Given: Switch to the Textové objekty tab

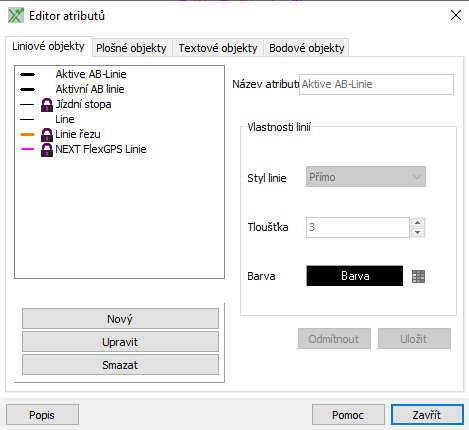Looking at the screenshot, I should coord(218,48).
